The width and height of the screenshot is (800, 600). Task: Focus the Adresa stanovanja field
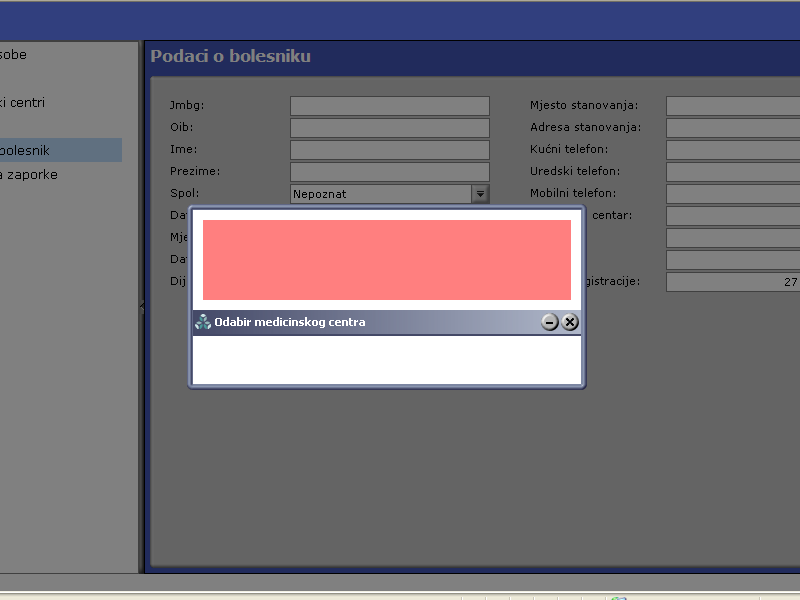coord(732,128)
